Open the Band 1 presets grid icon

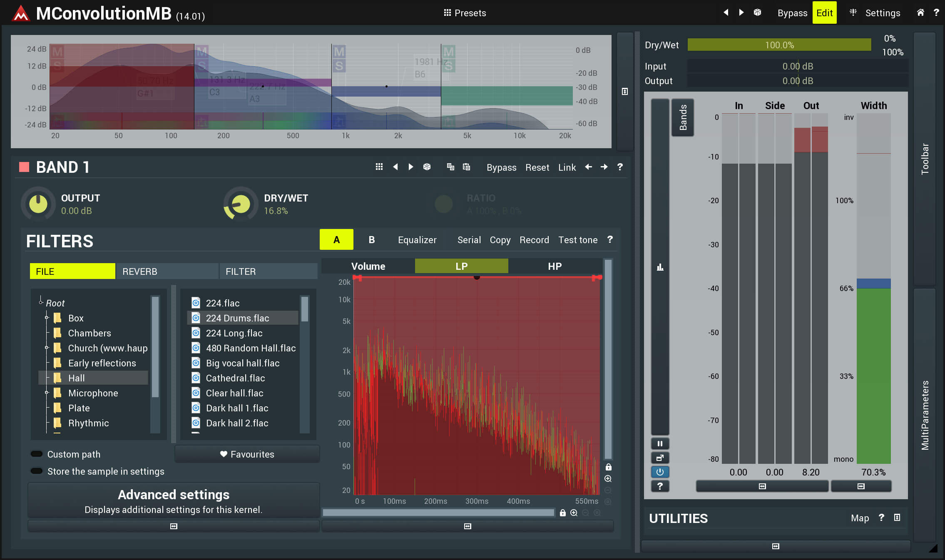point(379,167)
